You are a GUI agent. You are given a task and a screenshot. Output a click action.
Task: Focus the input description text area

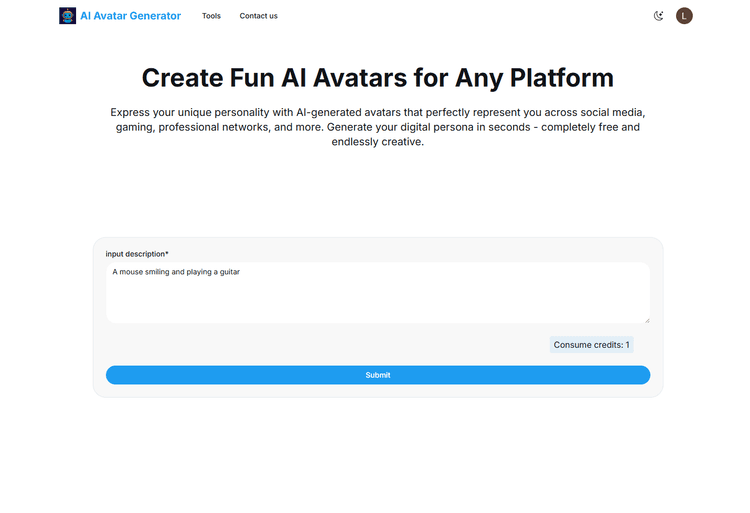click(x=378, y=293)
